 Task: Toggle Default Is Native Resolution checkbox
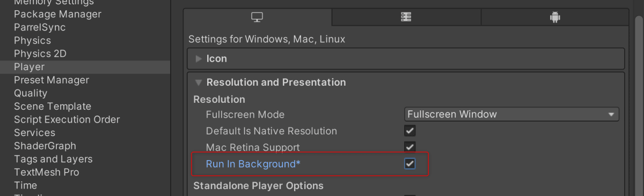(410, 131)
